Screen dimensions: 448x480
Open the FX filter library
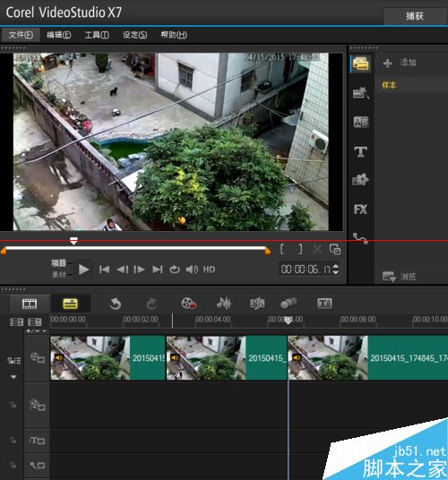360,210
